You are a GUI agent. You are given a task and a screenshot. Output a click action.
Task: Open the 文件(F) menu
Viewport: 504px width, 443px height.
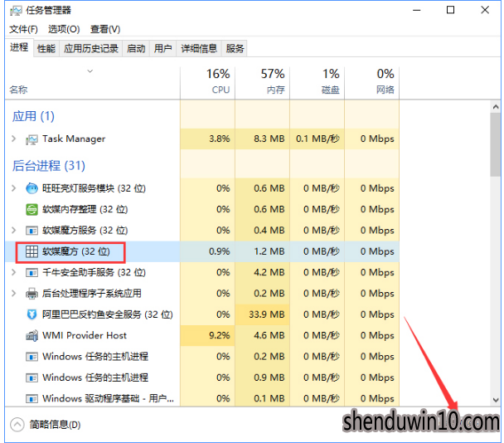click(x=23, y=29)
